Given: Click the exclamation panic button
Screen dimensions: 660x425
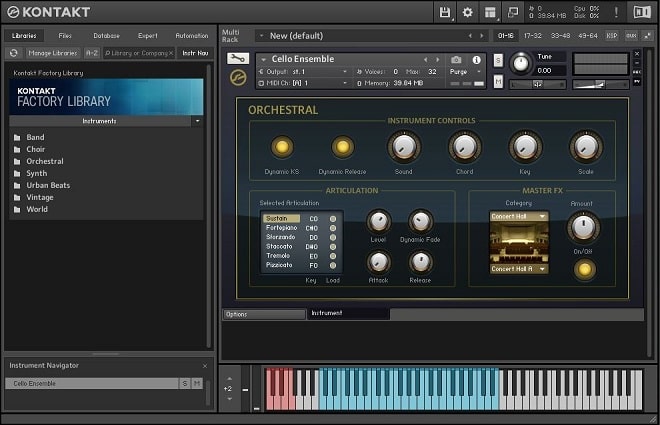Looking at the screenshot, I should [616, 12].
